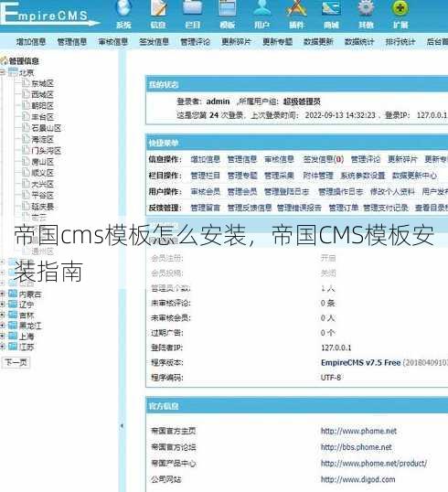448x492 pixels.
Task: Click the page icon next to 丰台区
Action: [26, 117]
